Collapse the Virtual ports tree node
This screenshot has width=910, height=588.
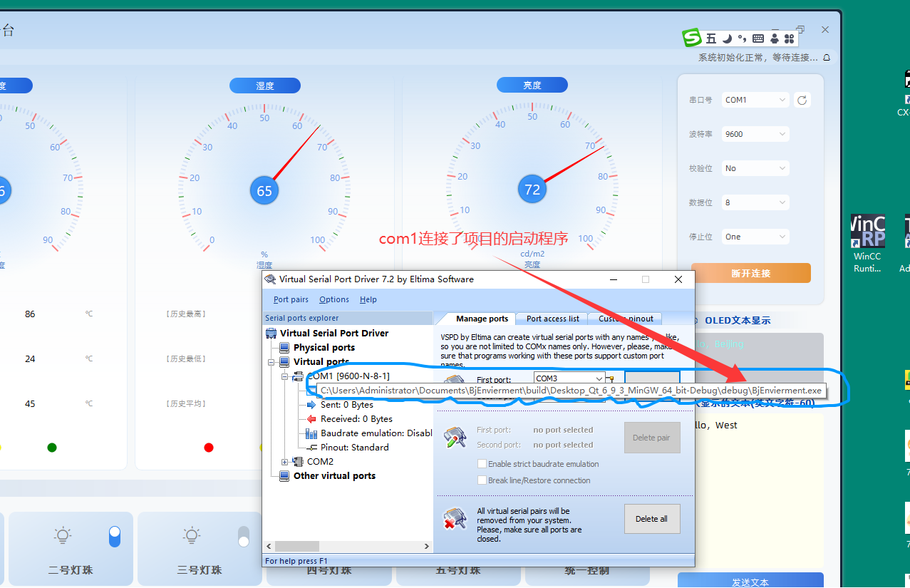(272, 361)
